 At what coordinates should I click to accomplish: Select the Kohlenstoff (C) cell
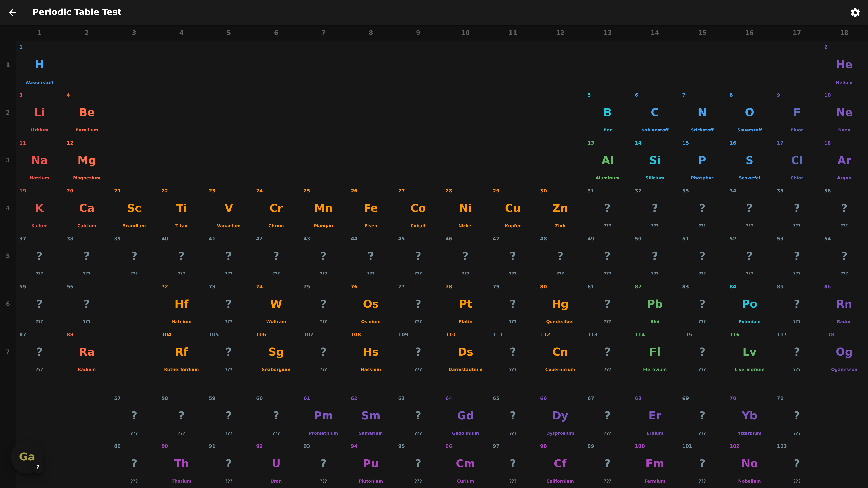[x=655, y=113]
